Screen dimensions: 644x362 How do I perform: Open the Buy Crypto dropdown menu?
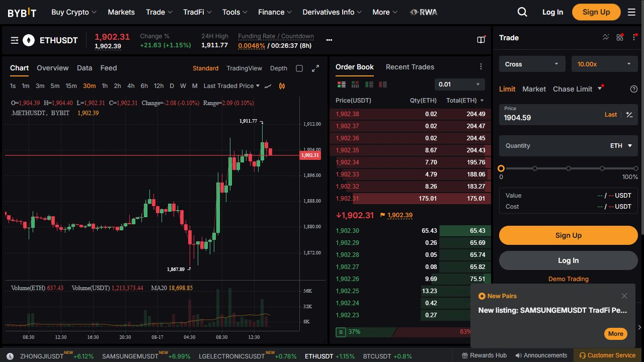(x=74, y=12)
